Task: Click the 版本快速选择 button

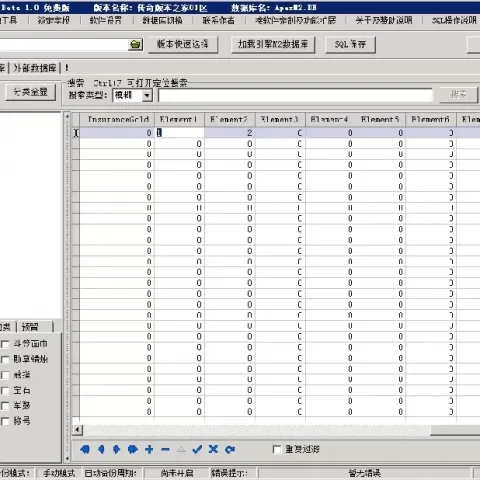Action: (183, 44)
